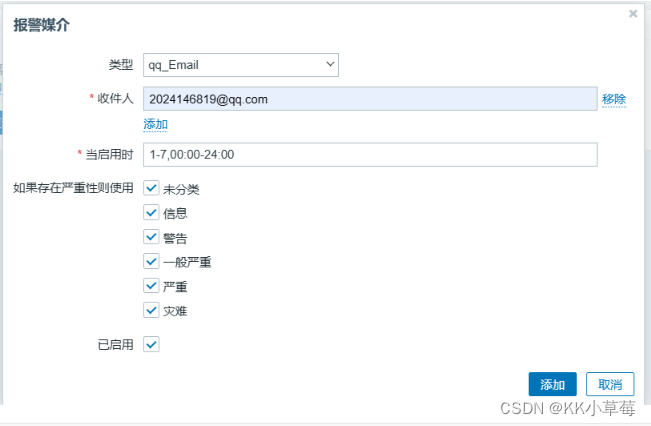Click the 添加 link under 收件人

[x=155, y=124]
